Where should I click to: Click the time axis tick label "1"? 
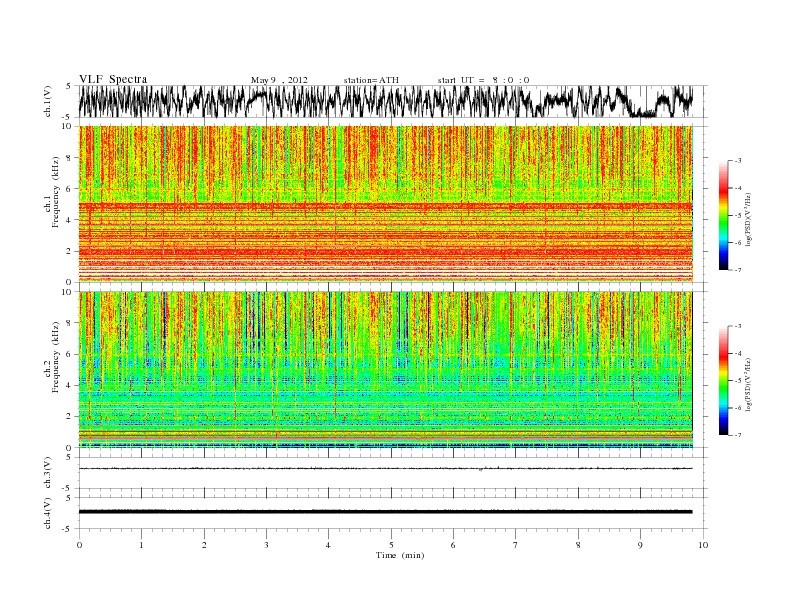[142, 545]
